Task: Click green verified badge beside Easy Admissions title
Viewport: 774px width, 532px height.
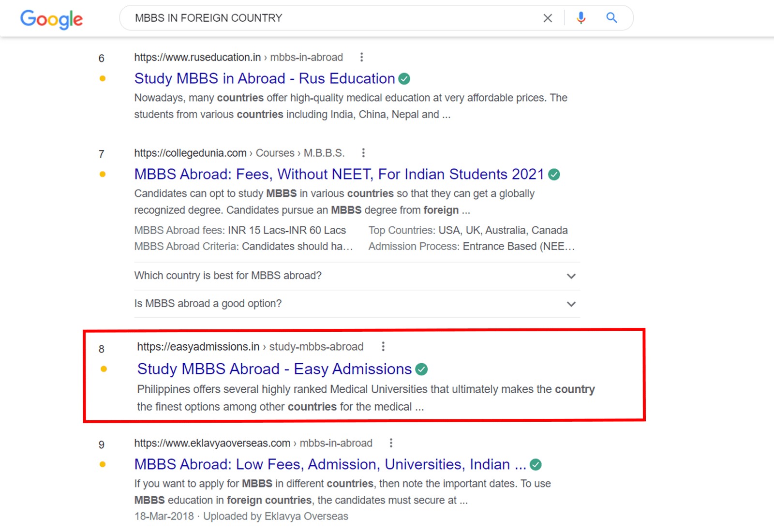Action: coord(422,369)
